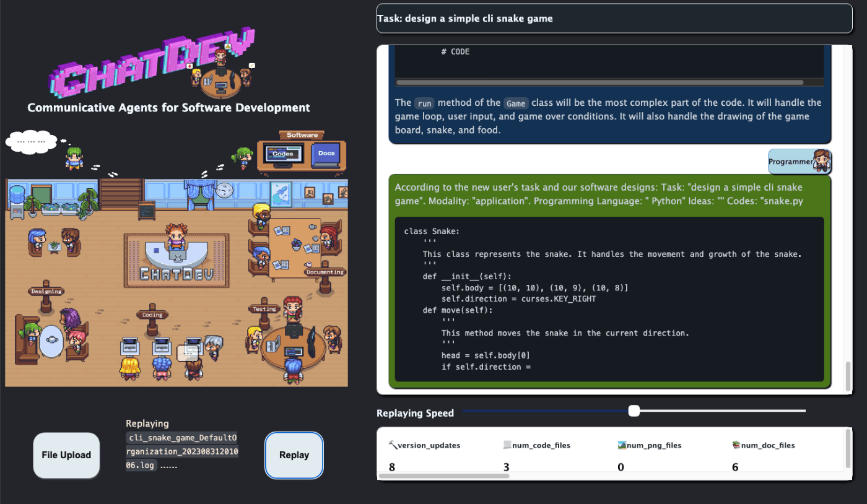Screen dimensions: 867x504
Task: Click the Replaying Speed label
Action: coord(415,413)
